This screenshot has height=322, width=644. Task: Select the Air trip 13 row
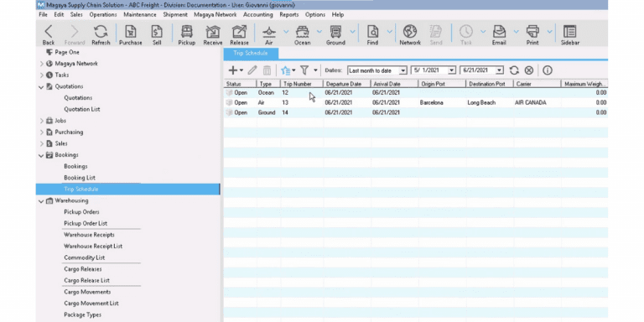pos(416,102)
